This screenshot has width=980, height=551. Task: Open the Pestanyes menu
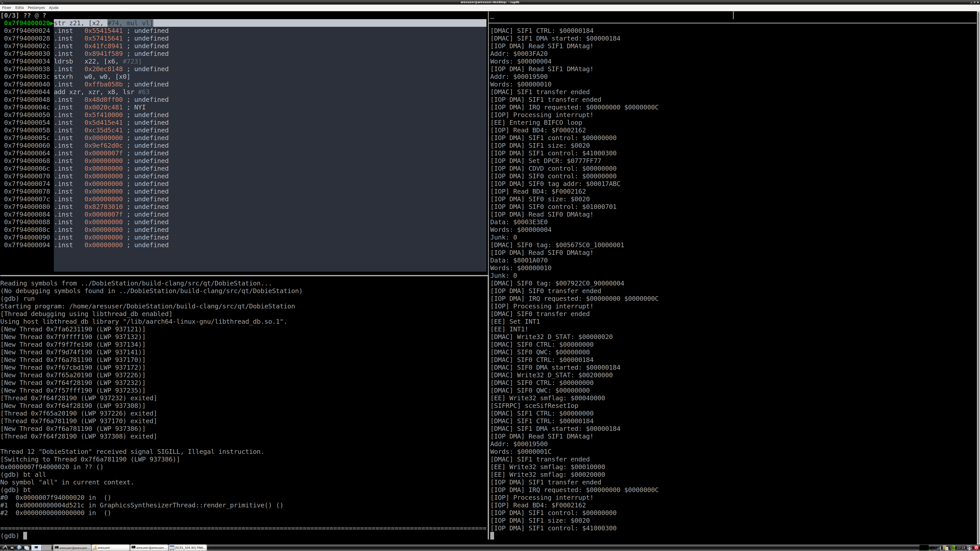36,8
